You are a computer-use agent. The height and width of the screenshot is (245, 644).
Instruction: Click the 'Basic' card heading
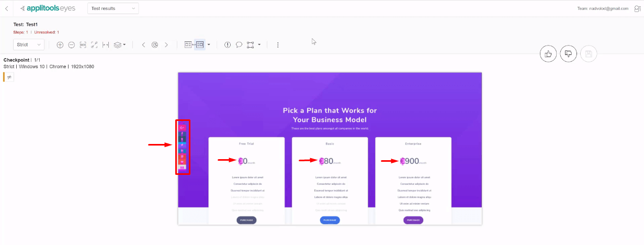tap(330, 143)
